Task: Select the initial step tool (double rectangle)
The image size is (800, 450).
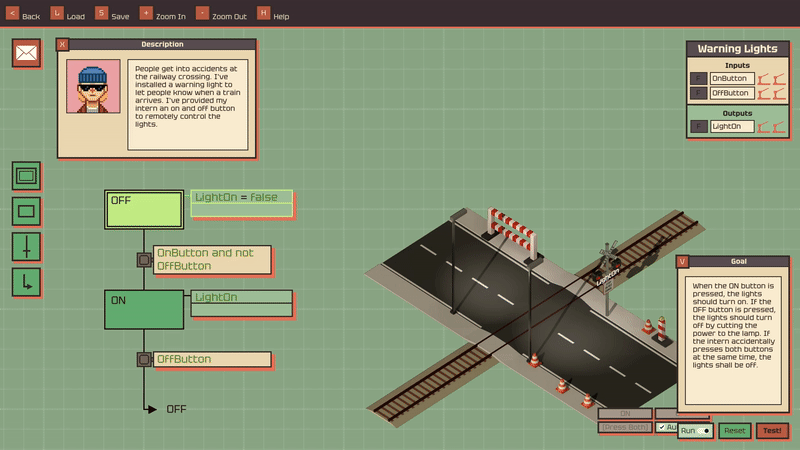Action: (x=26, y=176)
